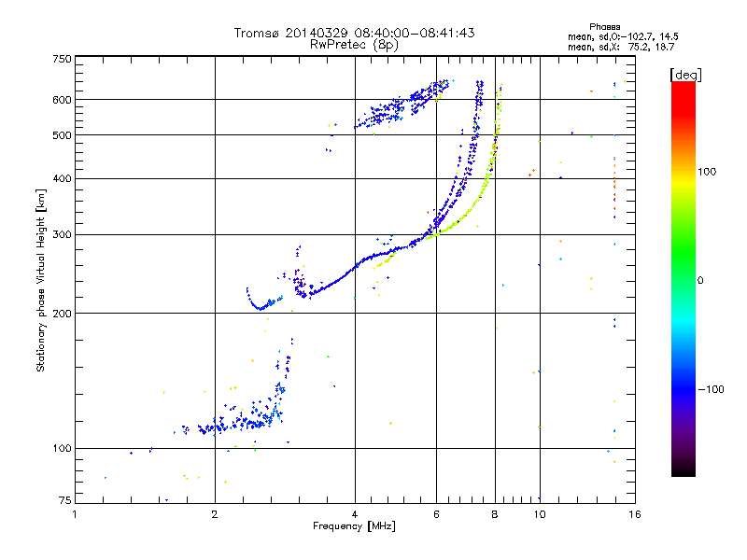Click the 'mean, sd,X: 75.2, 18.7' line
Image resolution: width=747 pixels, height=560 pixels.
(621, 47)
